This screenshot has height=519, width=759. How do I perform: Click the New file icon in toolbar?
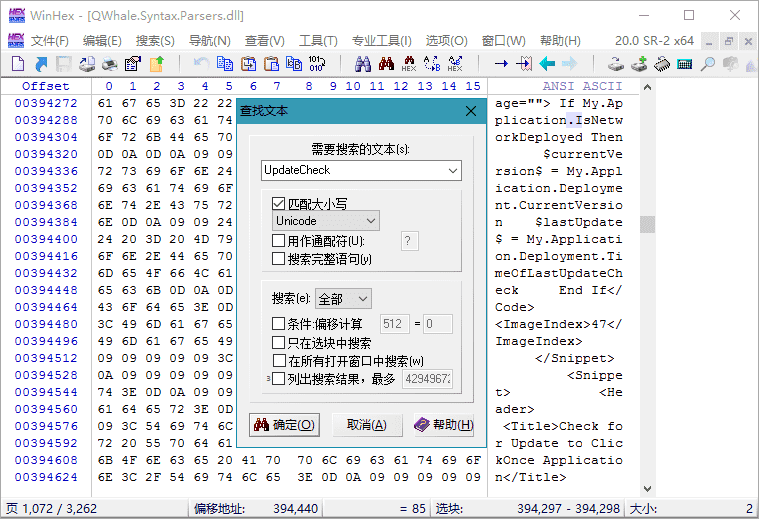[x=18, y=64]
